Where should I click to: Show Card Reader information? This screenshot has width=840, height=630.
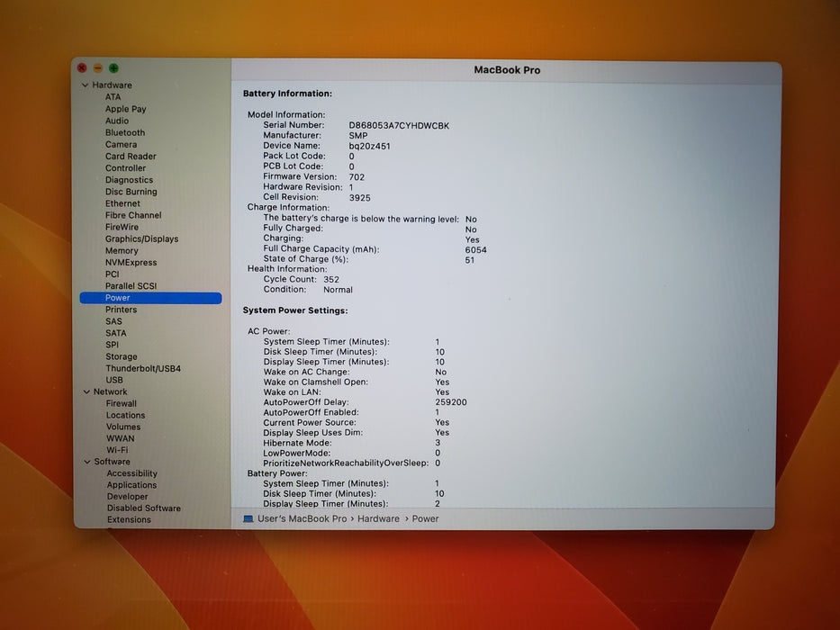pos(131,156)
